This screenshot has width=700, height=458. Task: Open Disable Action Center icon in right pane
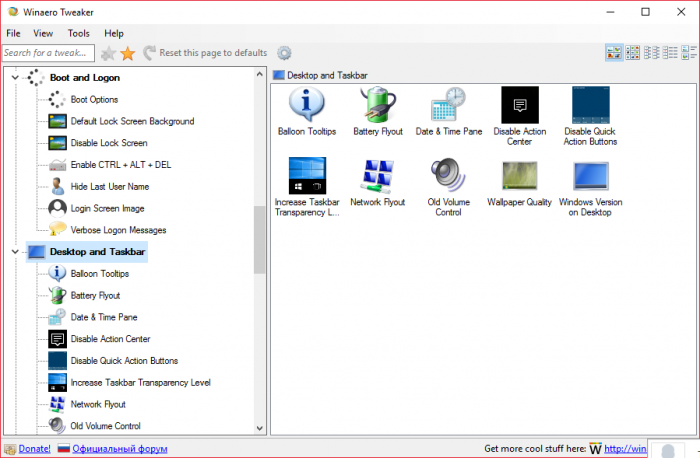tap(520, 104)
